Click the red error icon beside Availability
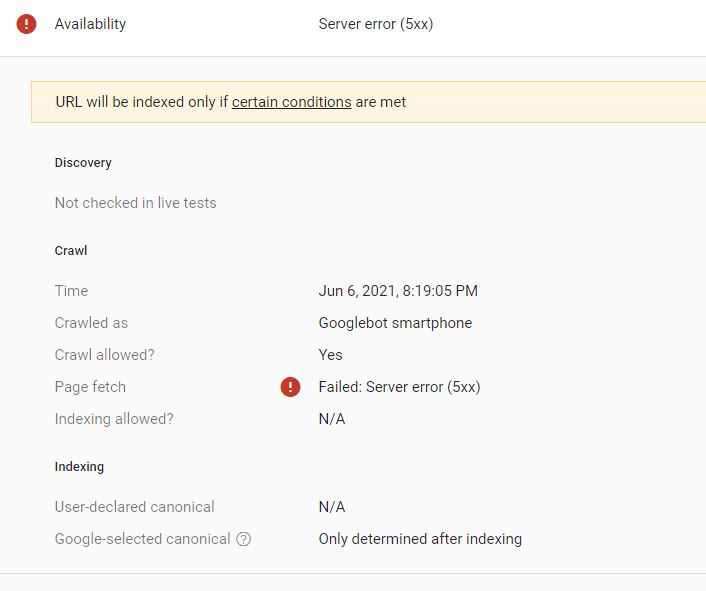The height and width of the screenshot is (591, 706). (x=27, y=24)
